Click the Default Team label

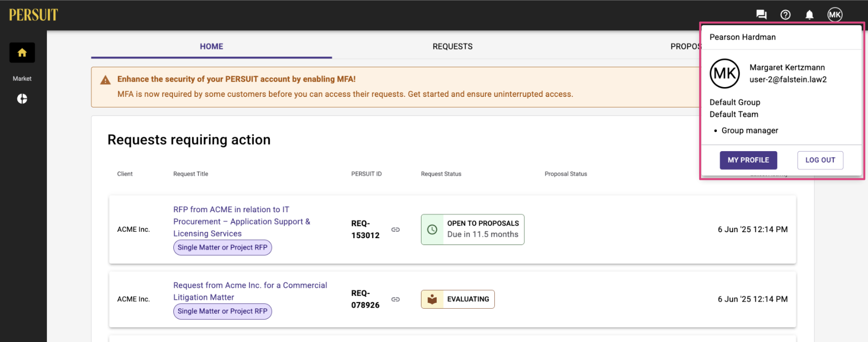click(x=734, y=114)
